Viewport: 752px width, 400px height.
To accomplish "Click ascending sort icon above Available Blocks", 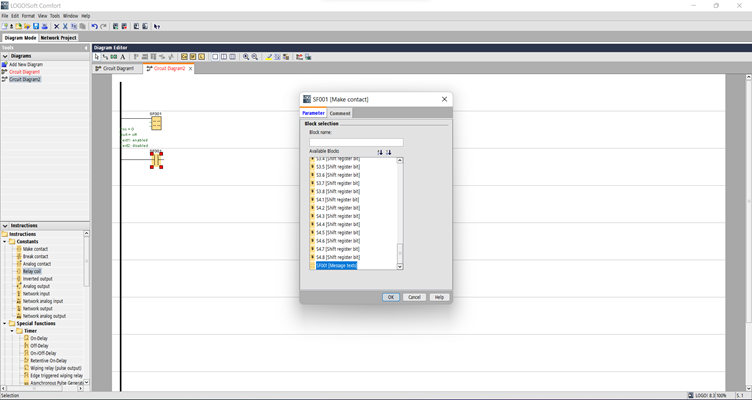I will (380, 152).
